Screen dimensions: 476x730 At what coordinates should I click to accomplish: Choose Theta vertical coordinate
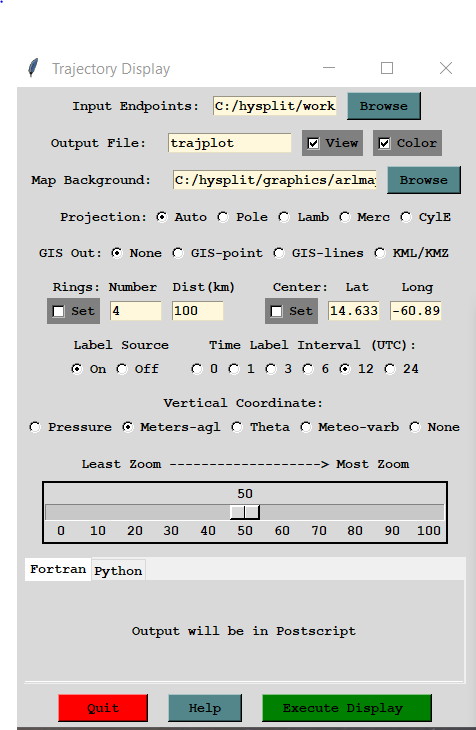point(237,427)
